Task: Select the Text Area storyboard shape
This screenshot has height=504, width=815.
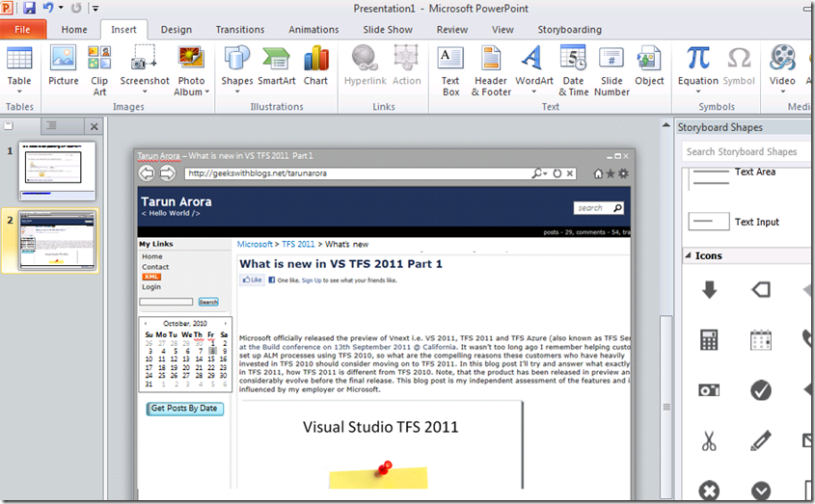Action: [734, 176]
